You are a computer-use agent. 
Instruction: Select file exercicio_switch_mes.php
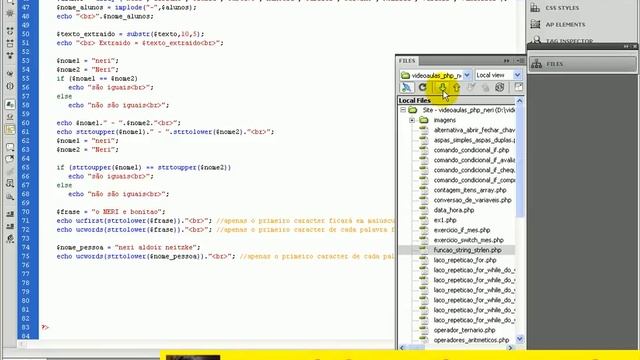click(x=468, y=240)
